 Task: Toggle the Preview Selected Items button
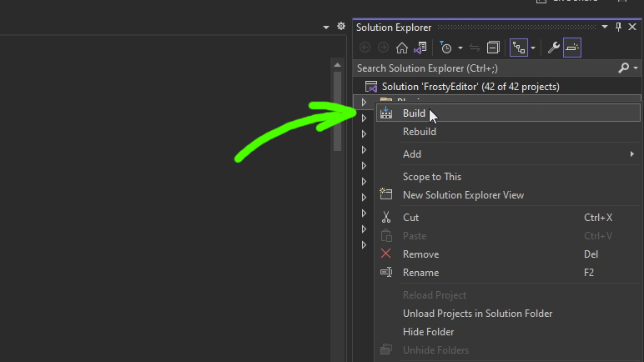point(572,48)
